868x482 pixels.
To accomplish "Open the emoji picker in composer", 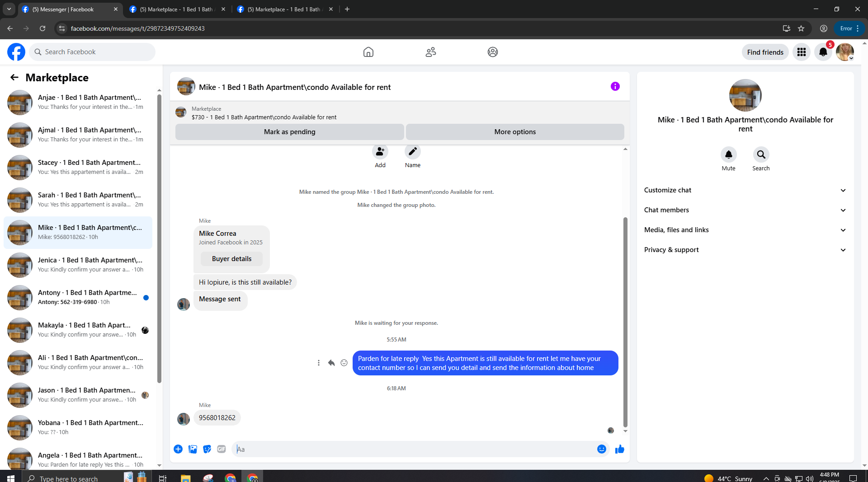I will click(x=602, y=449).
